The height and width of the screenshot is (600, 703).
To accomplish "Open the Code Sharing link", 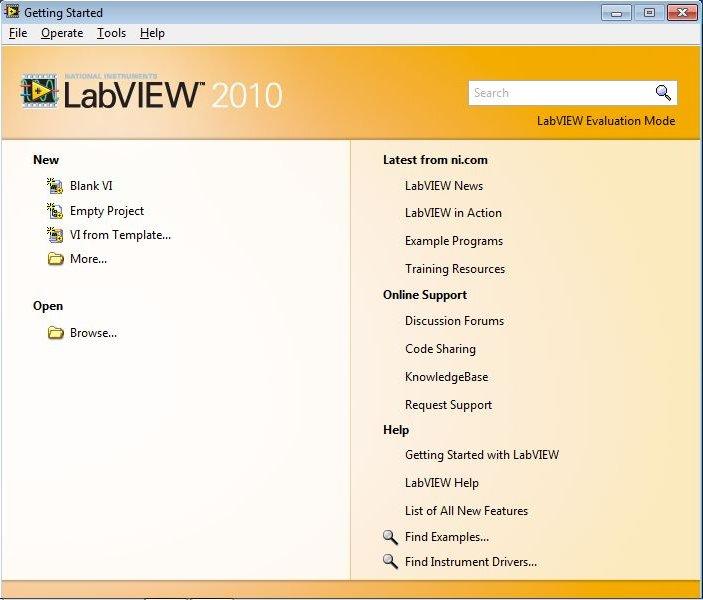I will [x=440, y=349].
